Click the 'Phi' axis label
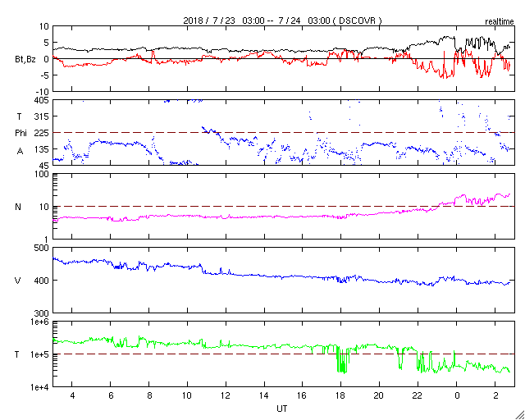 (x=21, y=133)
